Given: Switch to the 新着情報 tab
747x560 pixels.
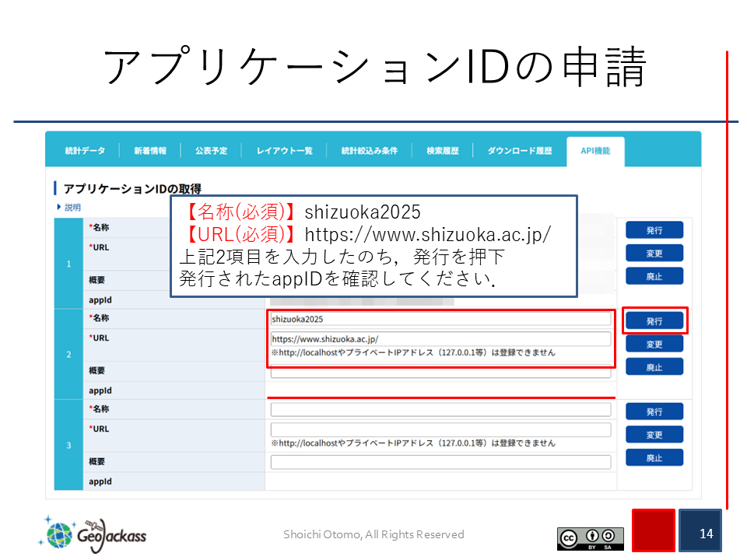Looking at the screenshot, I should [x=149, y=151].
